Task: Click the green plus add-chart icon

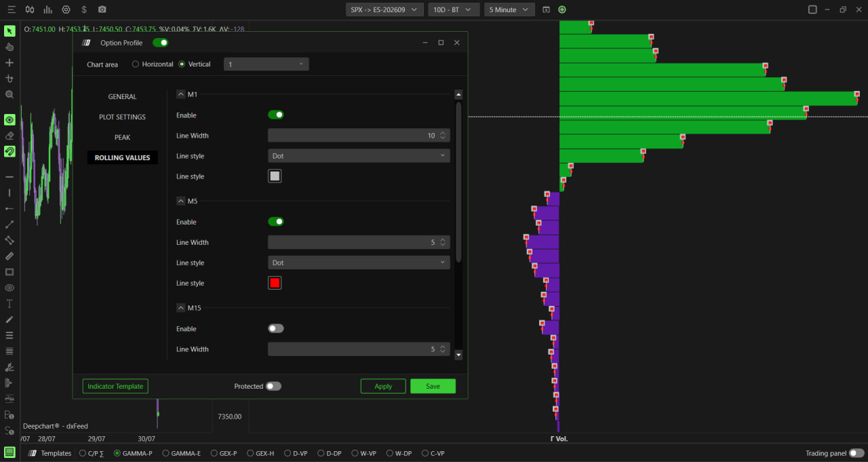Action: point(561,9)
